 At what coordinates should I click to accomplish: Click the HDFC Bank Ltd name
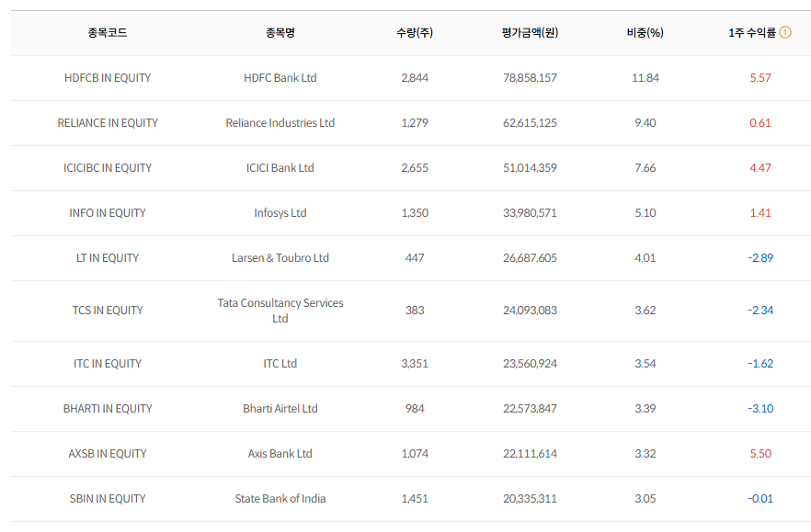coord(280,78)
